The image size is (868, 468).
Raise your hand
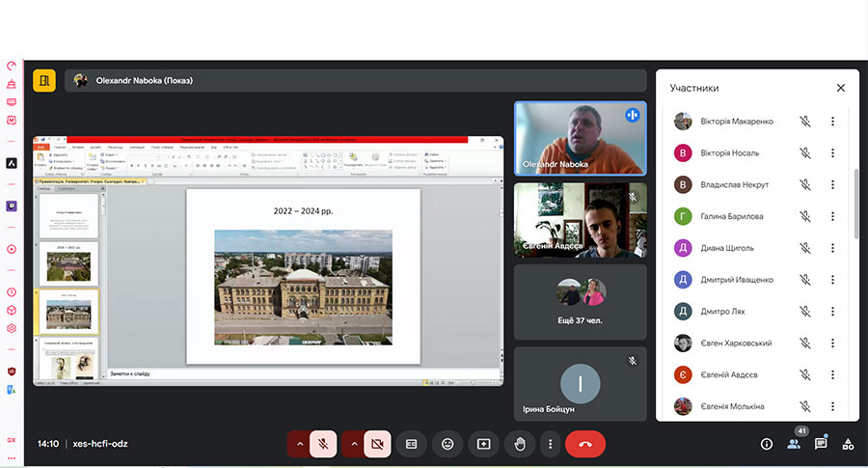tap(519, 444)
